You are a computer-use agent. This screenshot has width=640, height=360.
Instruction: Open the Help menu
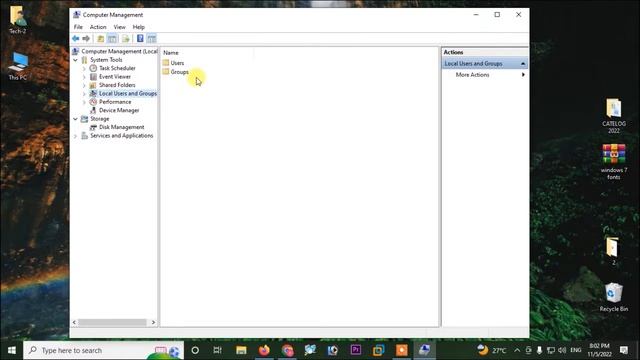coord(138,27)
